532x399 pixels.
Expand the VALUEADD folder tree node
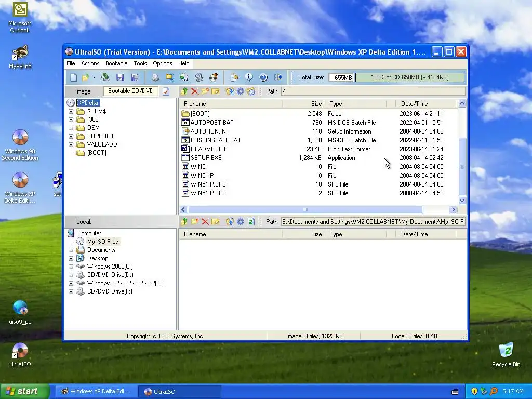click(x=71, y=144)
